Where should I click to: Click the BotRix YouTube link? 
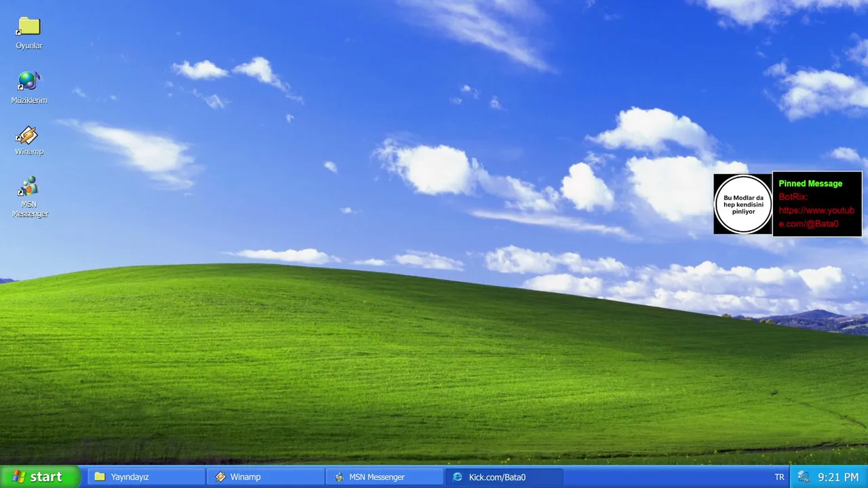[816, 217]
